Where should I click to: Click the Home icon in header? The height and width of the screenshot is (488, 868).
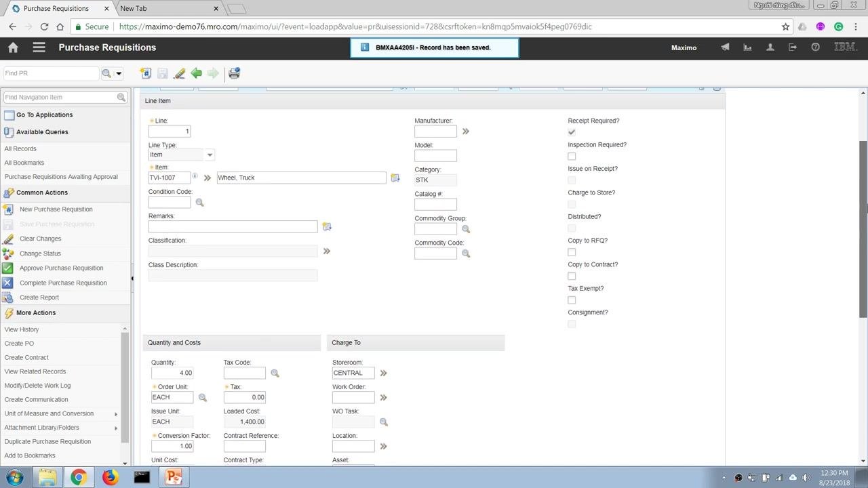click(x=13, y=47)
